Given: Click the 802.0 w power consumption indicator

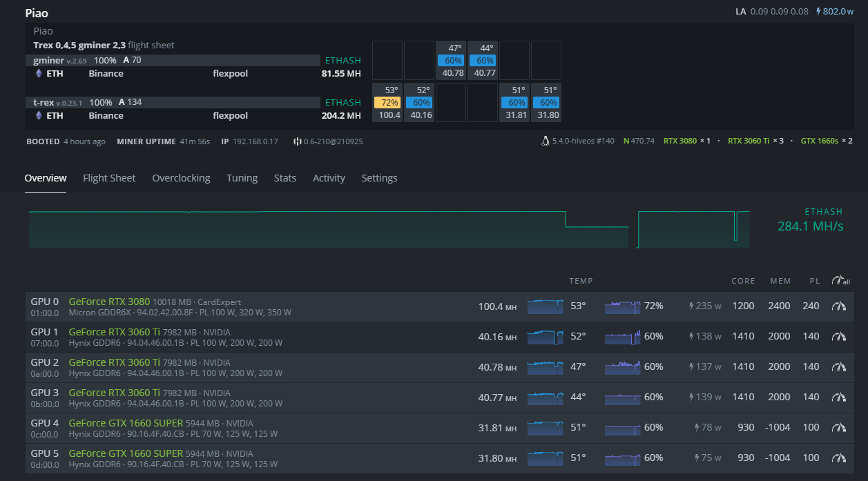Looking at the screenshot, I should pos(835,12).
